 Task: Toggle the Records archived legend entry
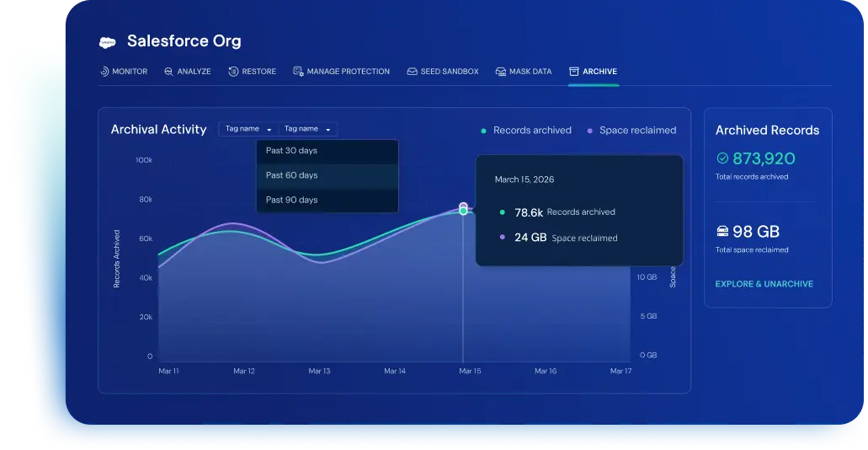pos(526,131)
